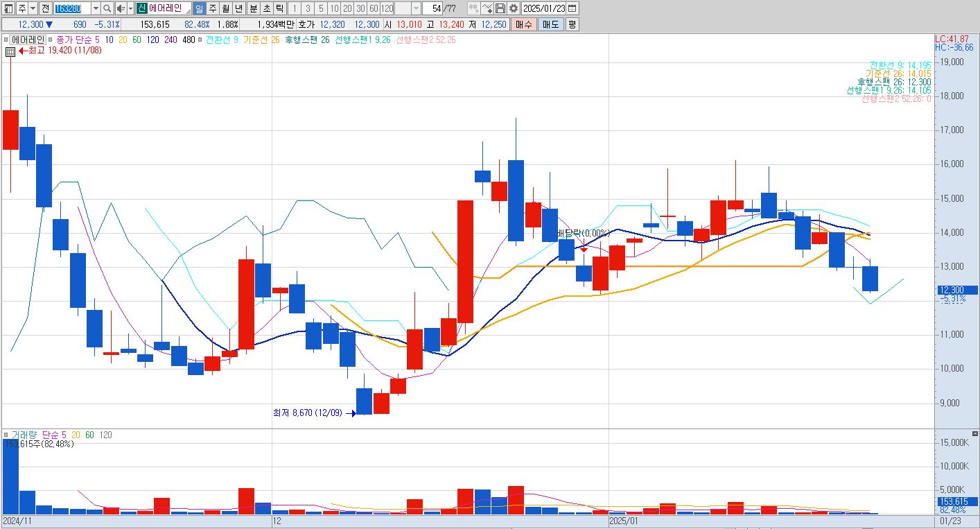This screenshot has height=529, width=980.
Task: Switch to tick (틱) chart period
Action: click(x=279, y=8)
